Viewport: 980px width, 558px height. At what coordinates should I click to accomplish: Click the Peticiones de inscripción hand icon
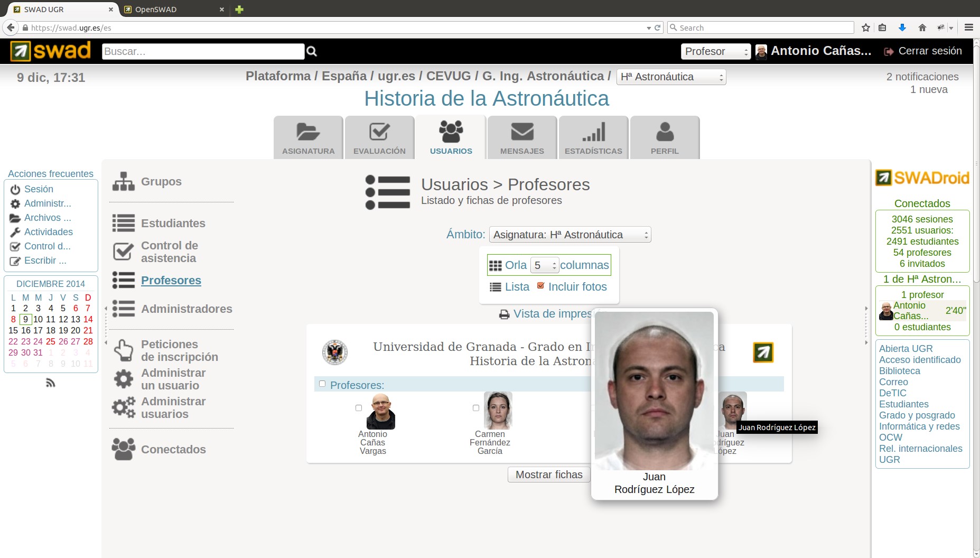(124, 350)
